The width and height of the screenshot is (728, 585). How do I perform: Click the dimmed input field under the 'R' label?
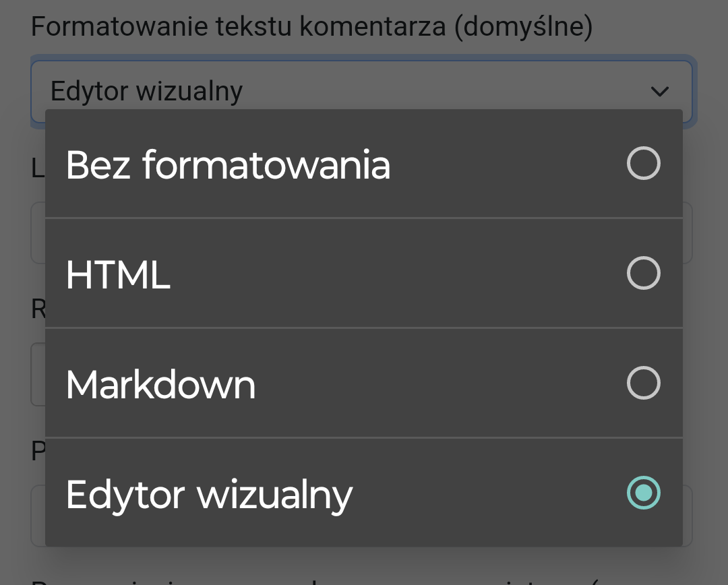pyautogui.click(x=37, y=374)
